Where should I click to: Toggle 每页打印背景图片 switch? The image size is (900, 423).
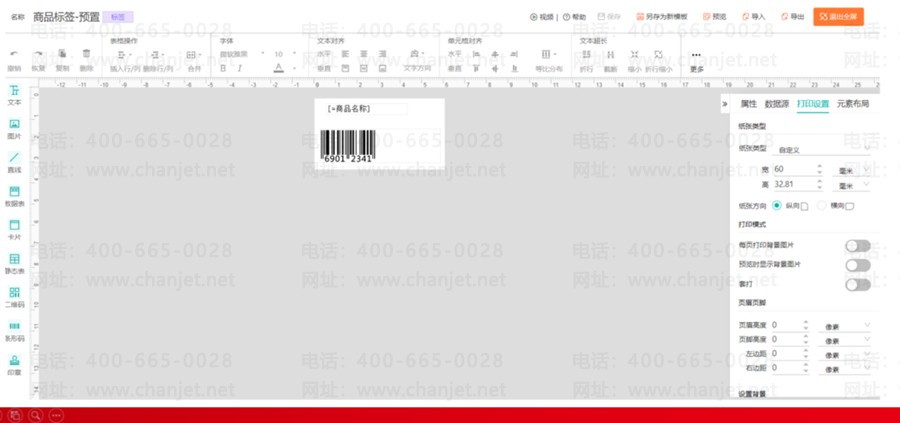click(x=858, y=246)
